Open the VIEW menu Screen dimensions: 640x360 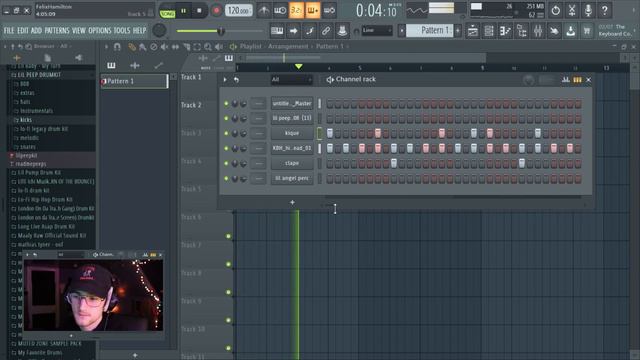click(x=79, y=31)
